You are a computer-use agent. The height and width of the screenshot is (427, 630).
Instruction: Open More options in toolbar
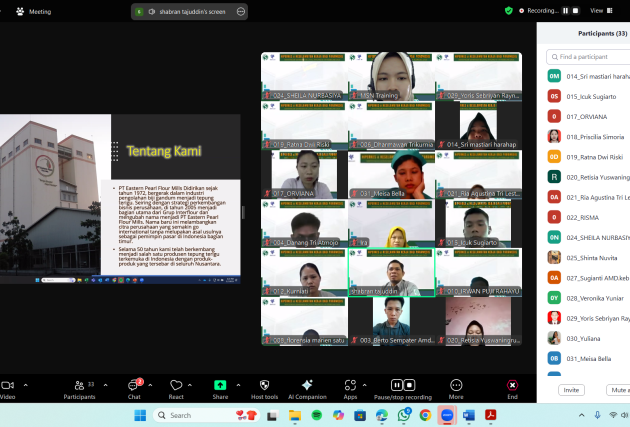[x=456, y=386]
